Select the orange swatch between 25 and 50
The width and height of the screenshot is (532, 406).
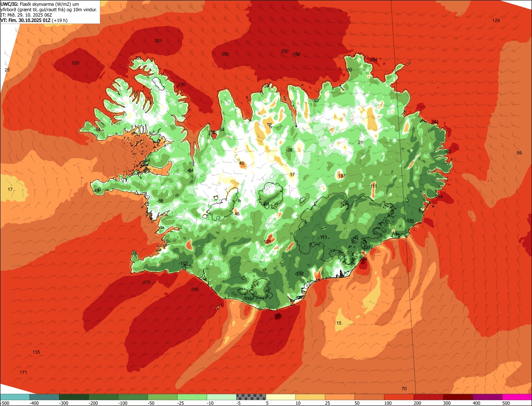(x=340, y=397)
